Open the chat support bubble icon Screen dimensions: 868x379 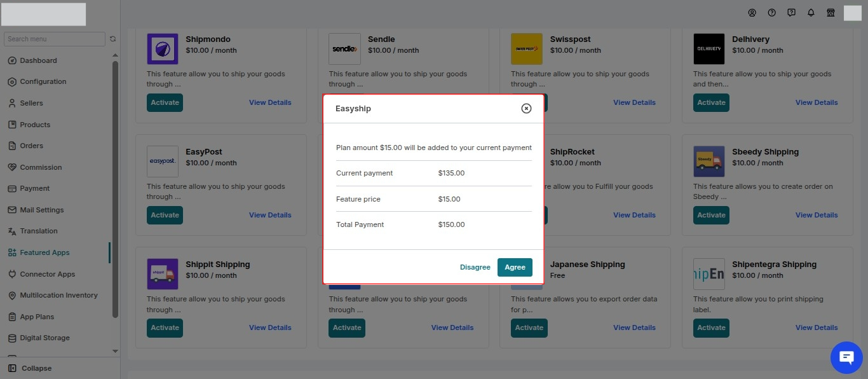point(846,357)
